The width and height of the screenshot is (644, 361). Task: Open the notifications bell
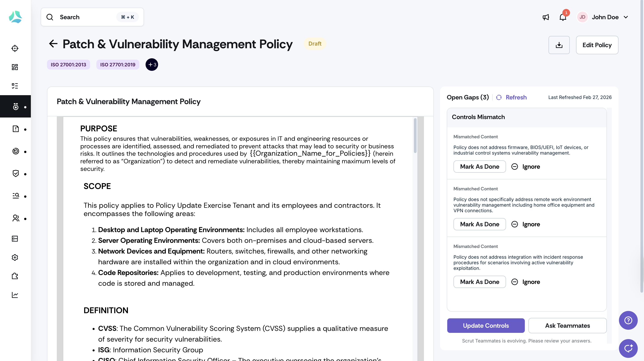click(563, 17)
